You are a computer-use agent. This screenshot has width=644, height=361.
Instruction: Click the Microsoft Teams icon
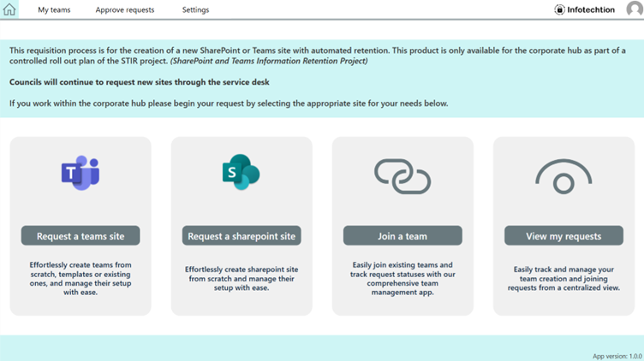pos(80,173)
